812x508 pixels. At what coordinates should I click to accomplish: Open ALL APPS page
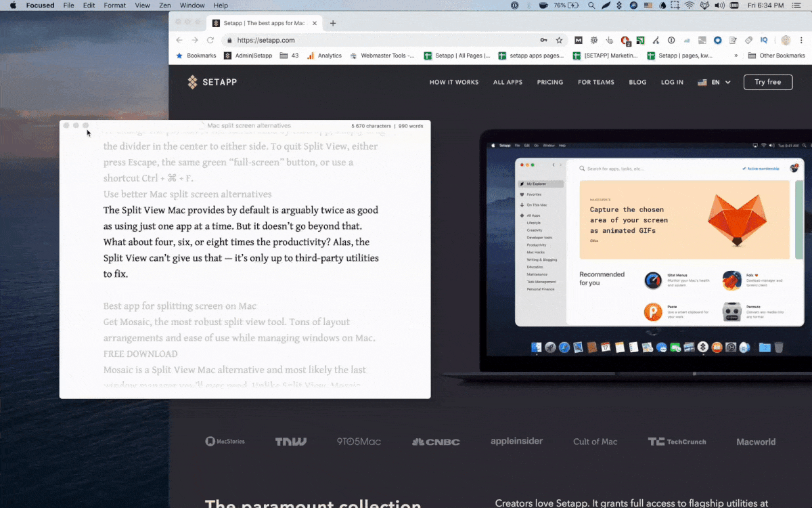[507, 82]
